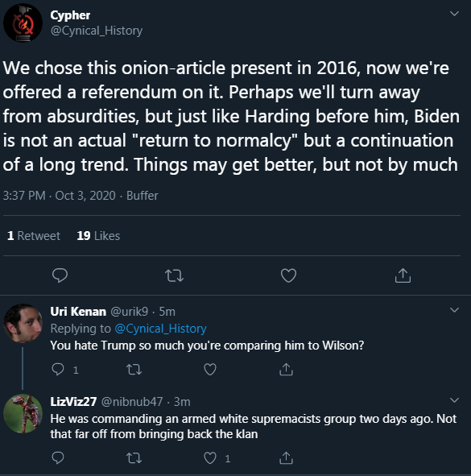This screenshot has width=471, height=476.
Task: Like Uri Kenan's reply
Action: 210,370
